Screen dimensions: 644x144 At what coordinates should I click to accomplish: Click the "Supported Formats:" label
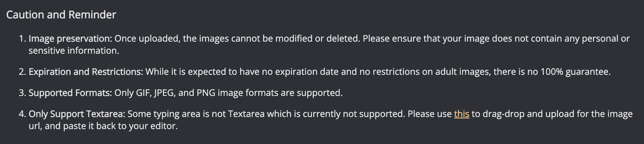(x=70, y=93)
